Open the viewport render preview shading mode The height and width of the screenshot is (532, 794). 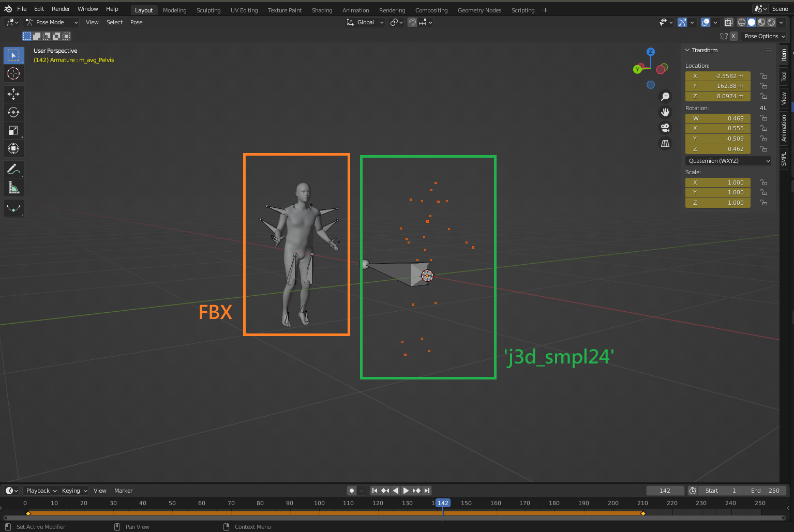click(x=770, y=22)
